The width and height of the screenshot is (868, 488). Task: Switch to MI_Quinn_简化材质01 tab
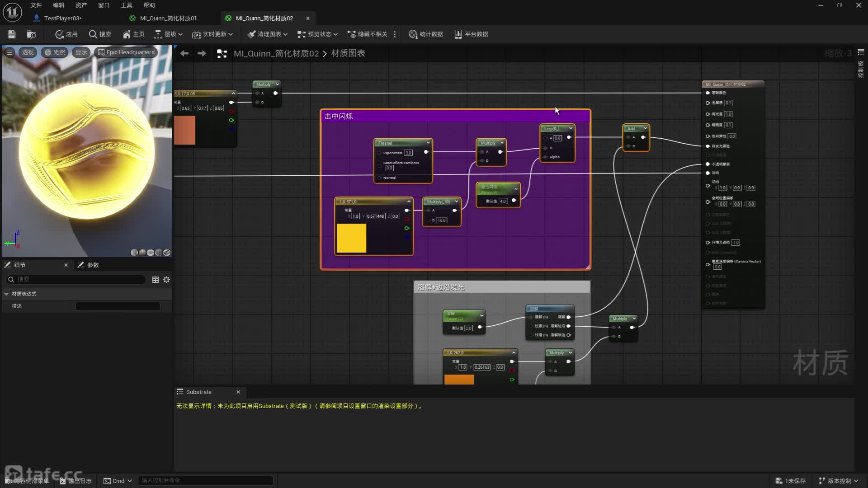[x=168, y=18]
